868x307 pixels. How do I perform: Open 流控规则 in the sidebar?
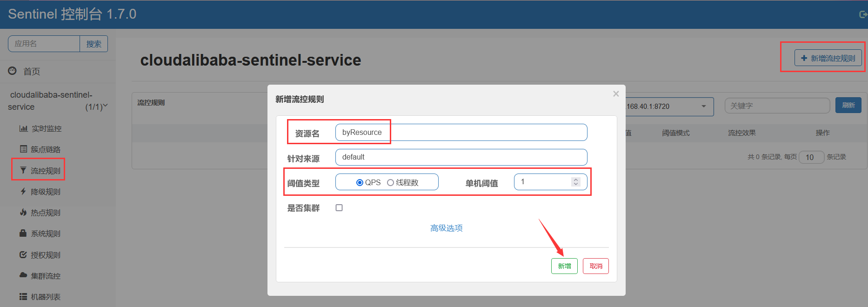46,171
